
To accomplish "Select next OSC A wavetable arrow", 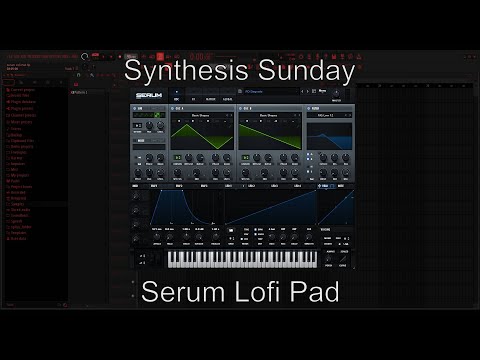I will (232, 115).
